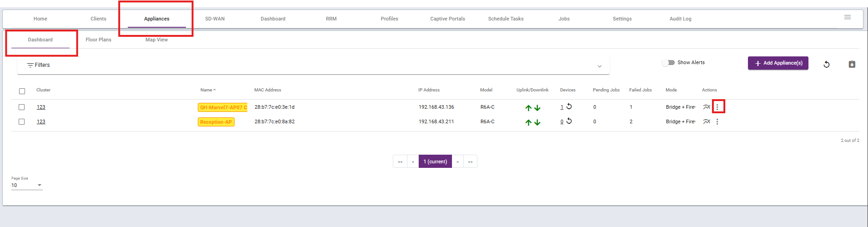Click the export/download icon next to refresh
Viewport: 868px width, 227px height.
[x=852, y=64]
